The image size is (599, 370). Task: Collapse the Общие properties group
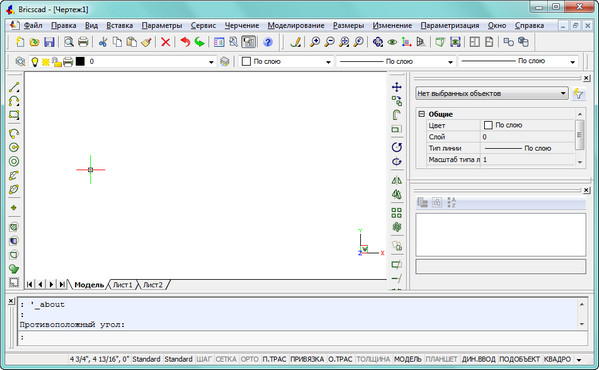tap(422, 114)
